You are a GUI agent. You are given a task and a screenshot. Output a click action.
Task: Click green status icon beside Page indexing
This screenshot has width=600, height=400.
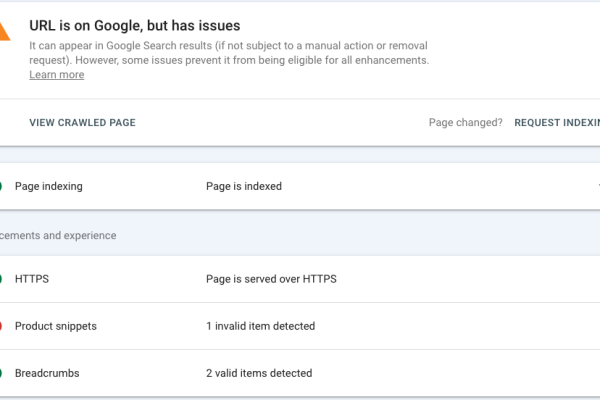tap(1, 186)
